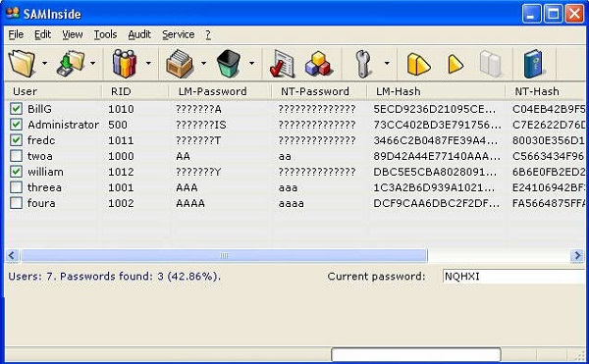Select the twoa user name
This screenshot has width=589, height=364.
click(40, 156)
